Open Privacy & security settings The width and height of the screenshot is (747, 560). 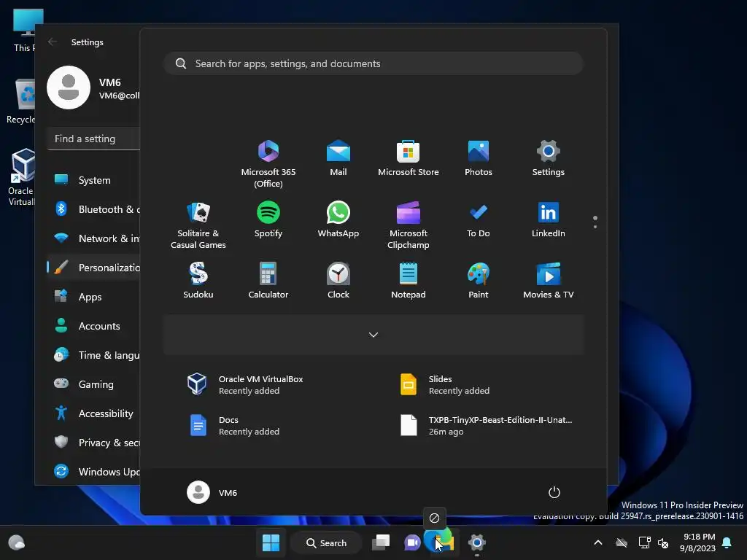(x=94, y=443)
